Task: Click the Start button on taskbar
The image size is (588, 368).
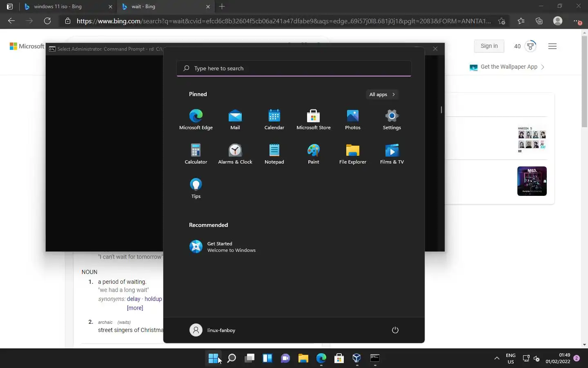Action: pyautogui.click(x=213, y=359)
